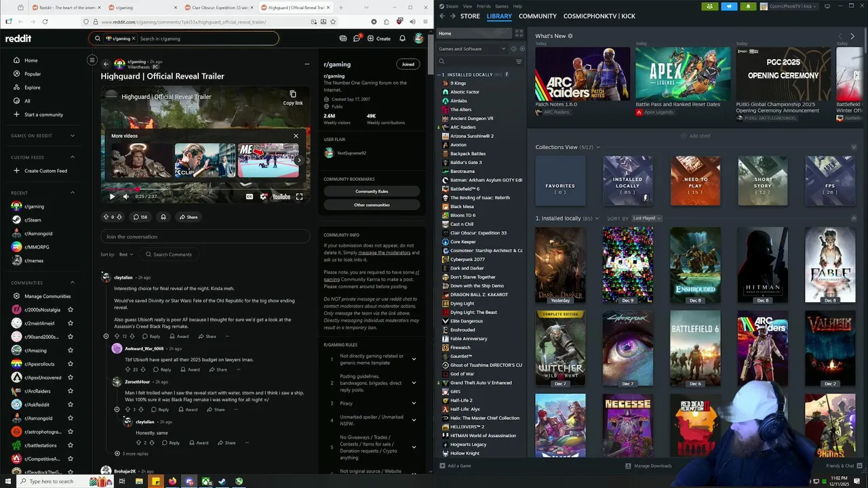The width and height of the screenshot is (868, 488).
Task: Open Games and Software filter dropdown
Action: [472, 49]
